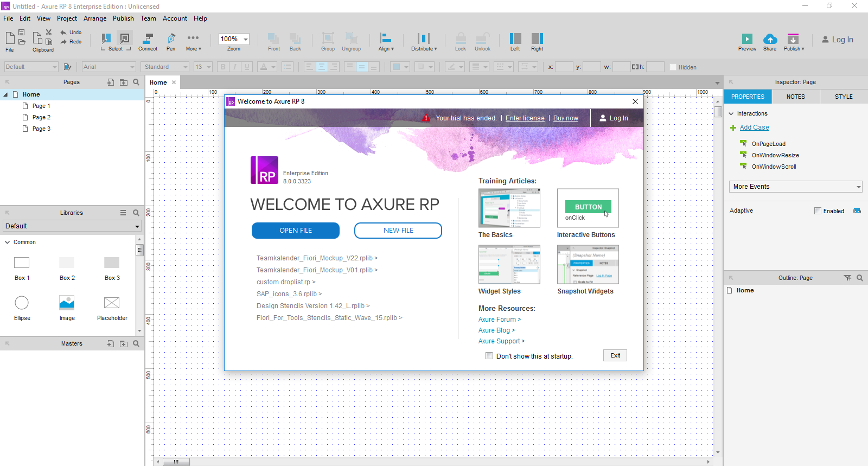The image size is (868, 466).
Task: Open the Team menu
Action: [x=148, y=18]
